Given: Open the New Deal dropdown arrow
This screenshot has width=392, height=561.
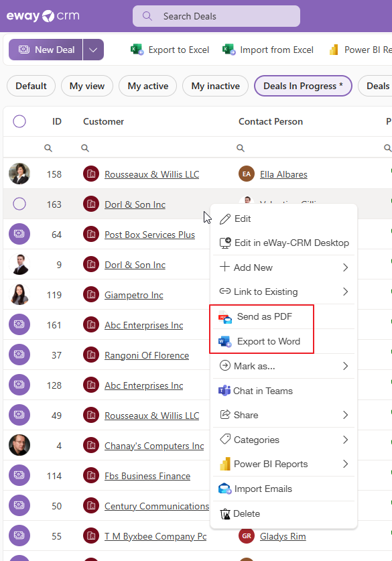Looking at the screenshot, I should (93, 50).
